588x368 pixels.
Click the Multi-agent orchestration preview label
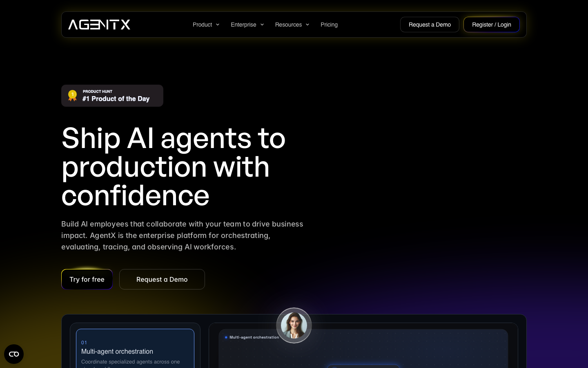point(252,337)
